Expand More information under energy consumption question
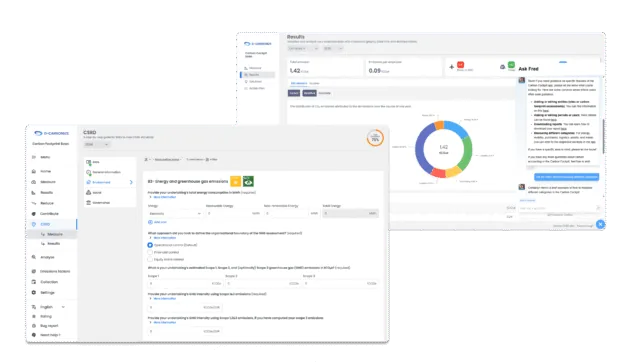The height and width of the screenshot is (364, 640). [x=163, y=197]
